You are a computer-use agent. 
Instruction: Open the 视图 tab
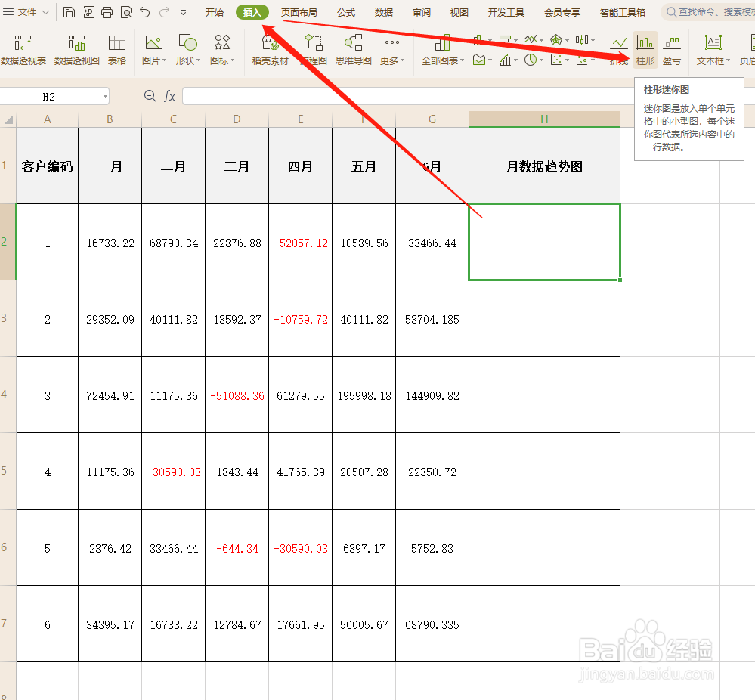pos(459,13)
